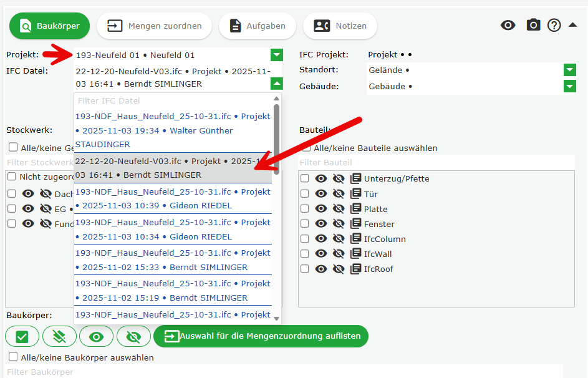Enable Alle/keine Baukörper auswählen checkbox
The height and width of the screenshot is (378, 588).
coord(13,357)
